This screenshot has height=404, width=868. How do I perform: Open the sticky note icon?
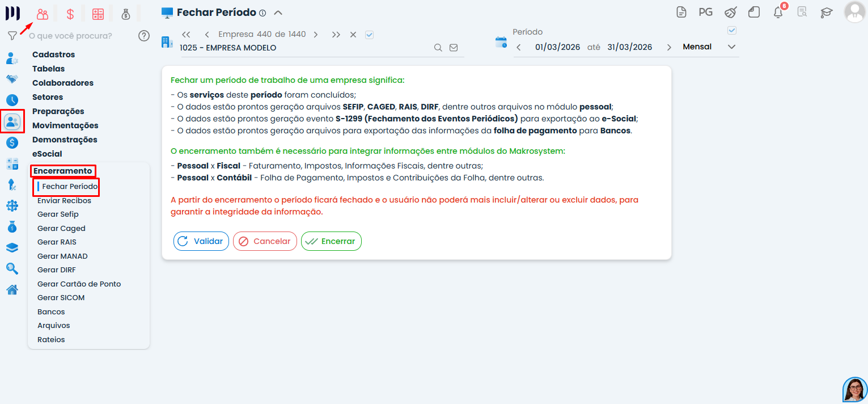[x=754, y=12]
